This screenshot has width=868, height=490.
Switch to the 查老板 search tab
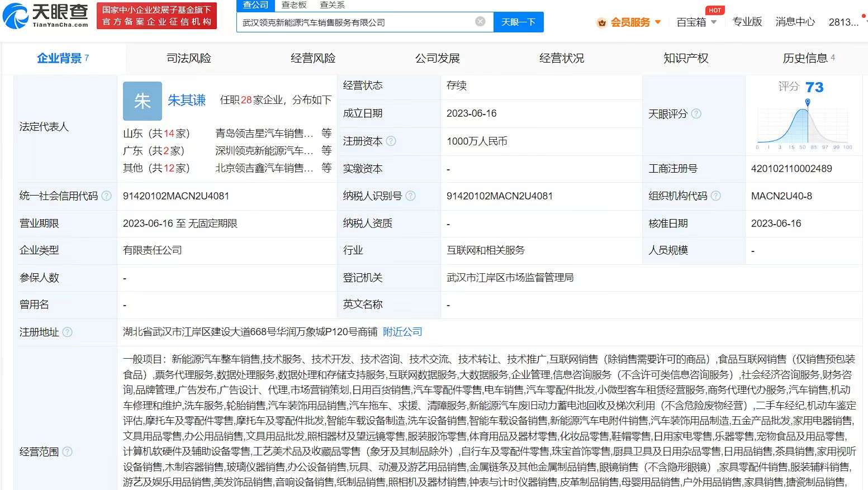(295, 5)
